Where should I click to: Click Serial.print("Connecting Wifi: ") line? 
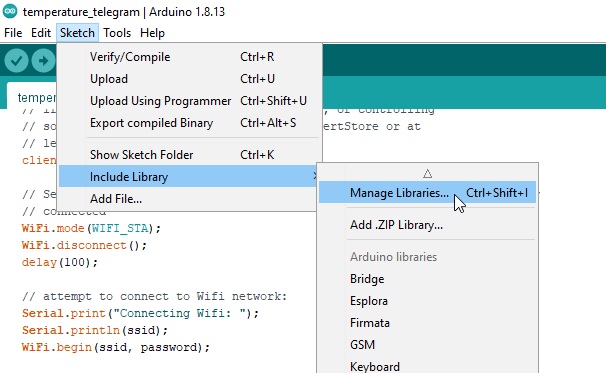[140, 313]
